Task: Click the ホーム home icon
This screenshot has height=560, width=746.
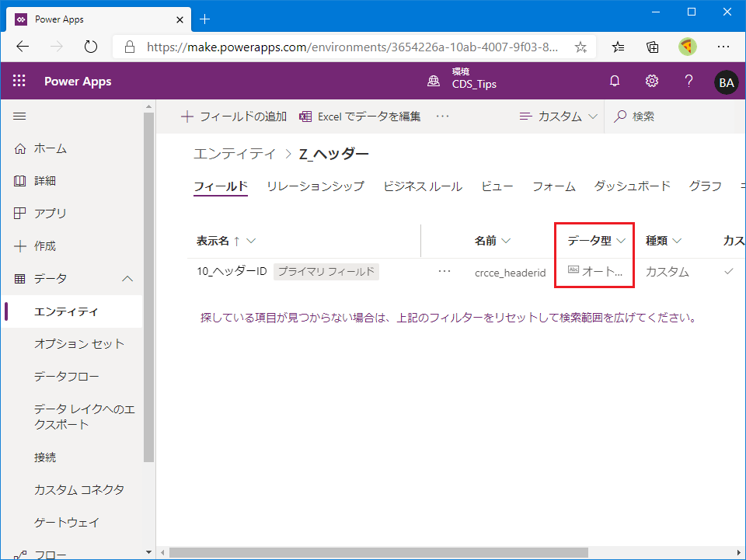Action: point(20,149)
